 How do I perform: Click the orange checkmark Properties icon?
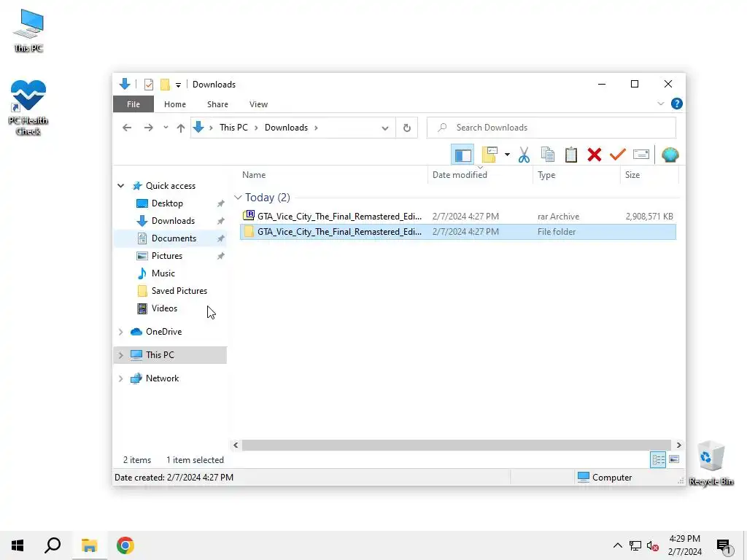click(617, 155)
